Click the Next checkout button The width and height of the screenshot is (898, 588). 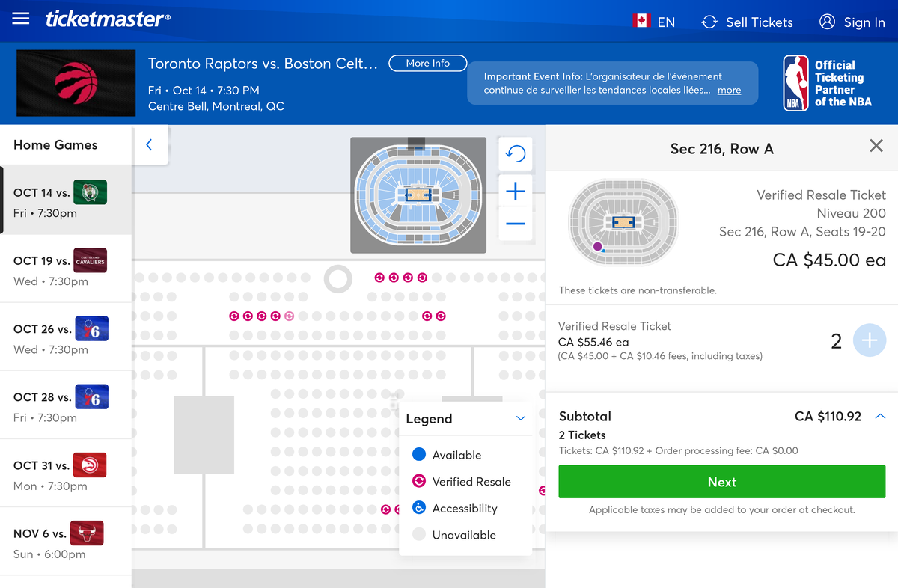721,481
